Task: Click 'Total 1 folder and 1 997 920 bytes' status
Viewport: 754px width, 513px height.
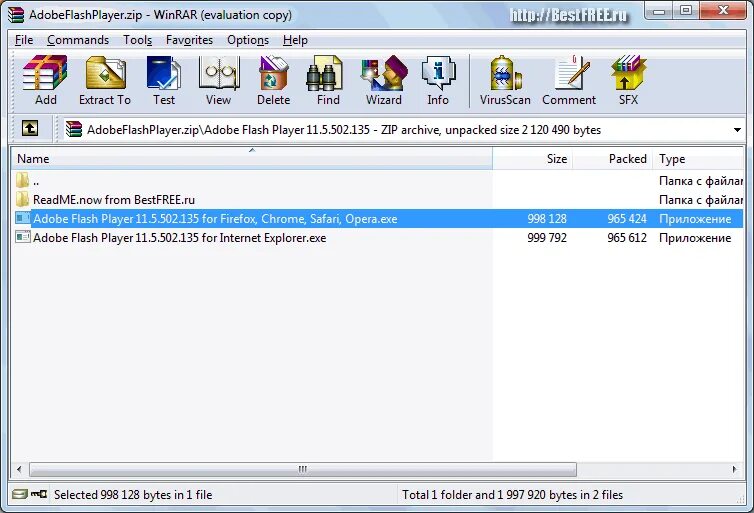Action: point(512,494)
